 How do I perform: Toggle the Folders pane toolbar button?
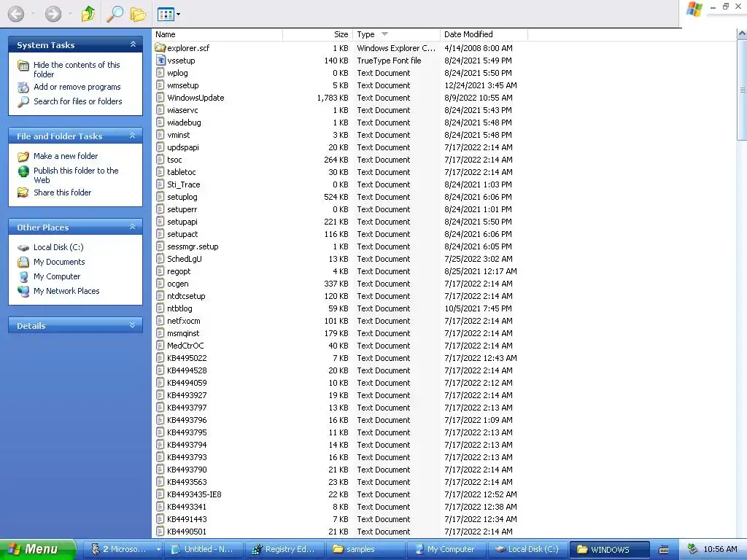click(x=138, y=14)
